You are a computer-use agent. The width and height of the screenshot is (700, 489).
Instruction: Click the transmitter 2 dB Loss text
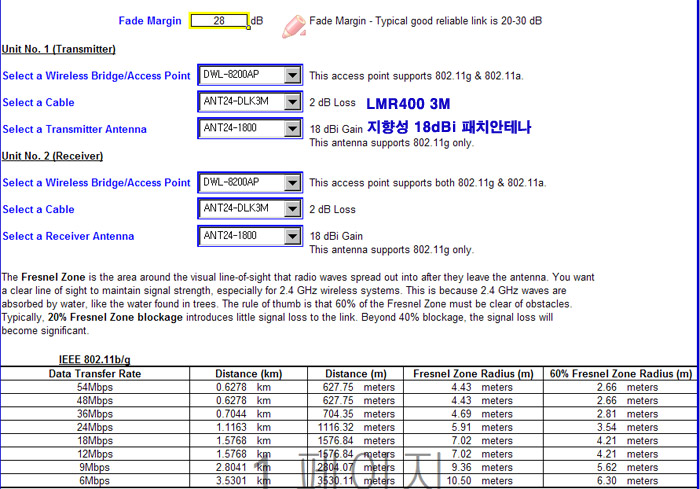tap(333, 102)
